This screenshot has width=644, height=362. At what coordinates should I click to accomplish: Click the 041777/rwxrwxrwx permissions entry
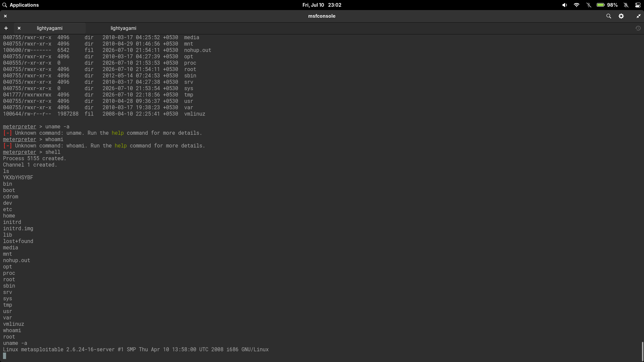click(27, 95)
